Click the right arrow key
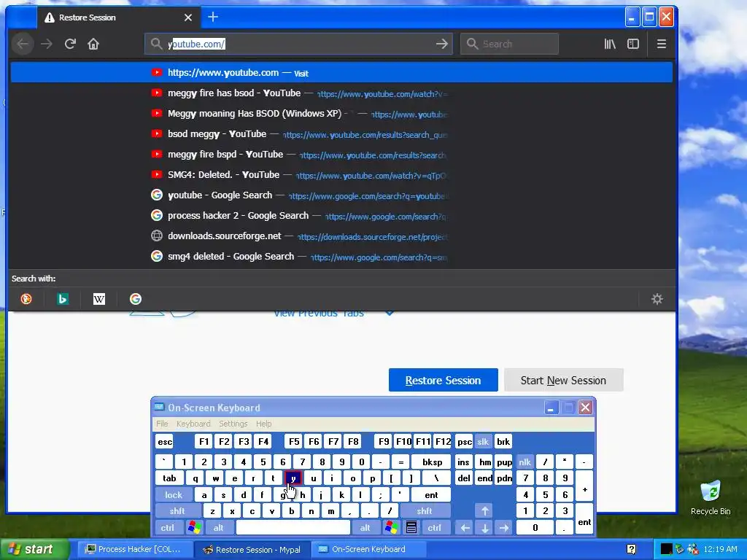This screenshot has height=560, width=747. tap(504, 528)
